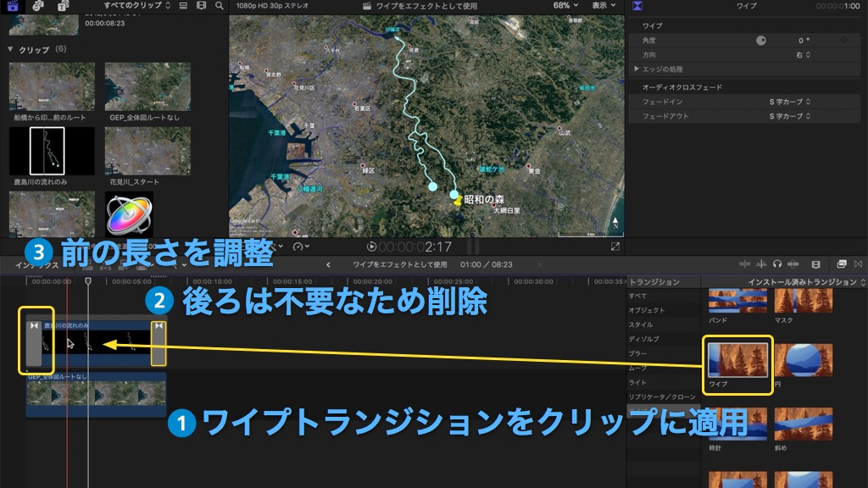
Task: Select the 円 transition thumbnail
Action: 804,360
